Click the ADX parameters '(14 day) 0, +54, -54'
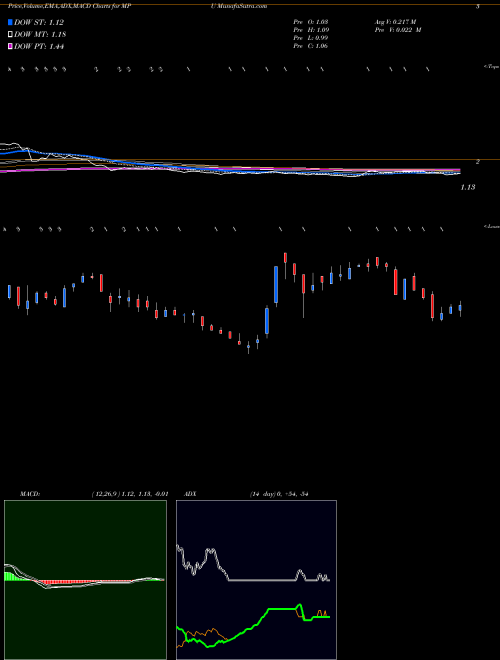 click(279, 494)
